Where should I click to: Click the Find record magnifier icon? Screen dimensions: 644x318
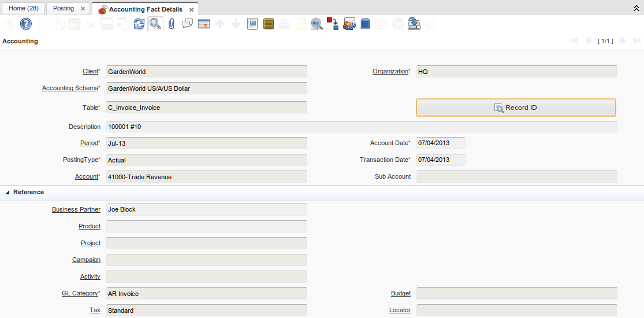pyautogui.click(x=155, y=24)
